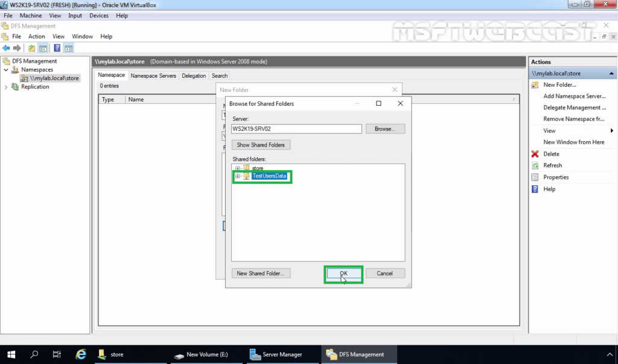
Task: Show hidden tray icons chevron
Action: coord(610,354)
